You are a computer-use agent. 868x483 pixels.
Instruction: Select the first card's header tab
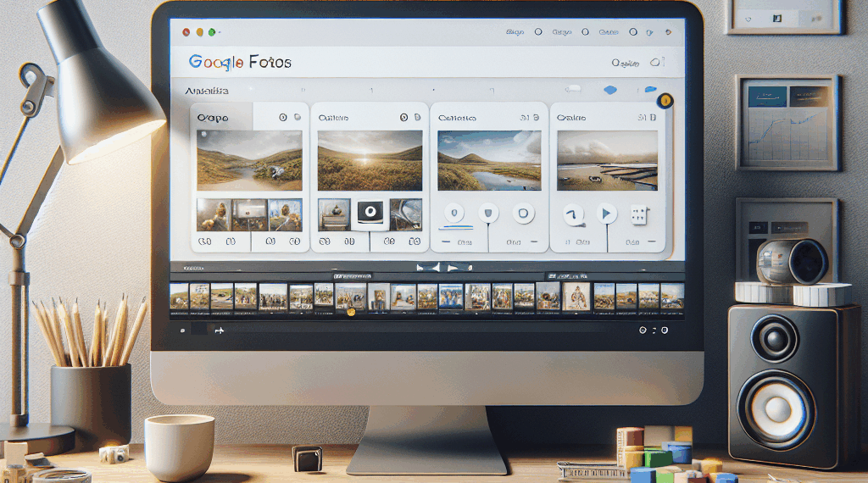(x=221, y=117)
